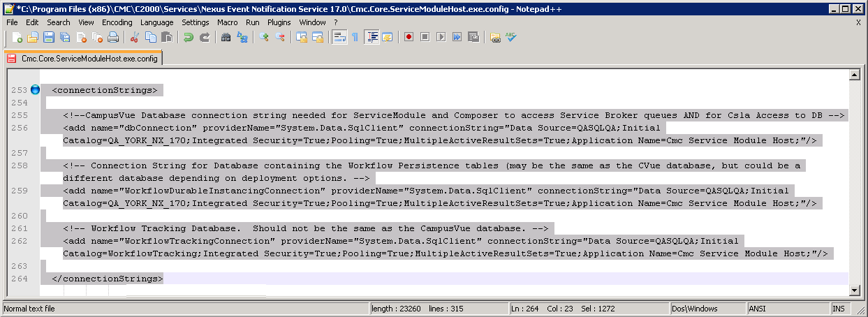Click line number 256 in margin
Viewport: 868px width, 317px height.
click(20, 128)
